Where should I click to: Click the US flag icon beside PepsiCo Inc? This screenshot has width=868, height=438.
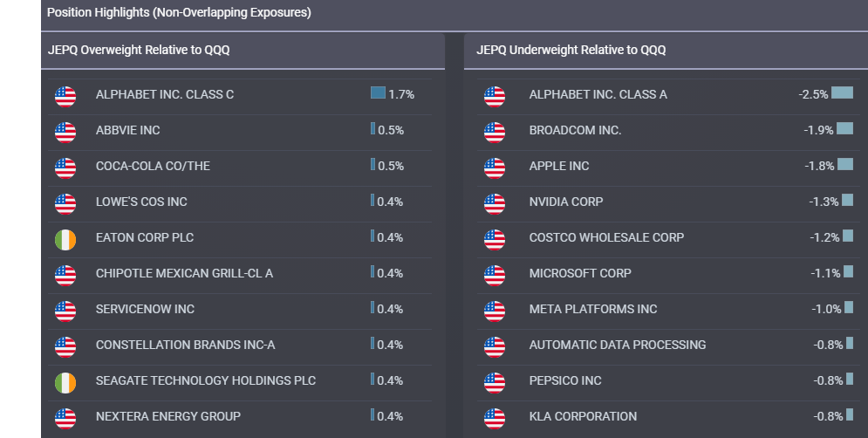495,383
